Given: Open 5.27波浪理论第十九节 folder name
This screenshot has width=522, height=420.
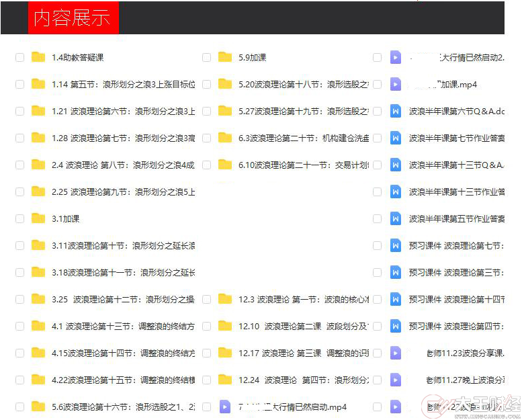Looking at the screenshot, I should pos(304,111).
